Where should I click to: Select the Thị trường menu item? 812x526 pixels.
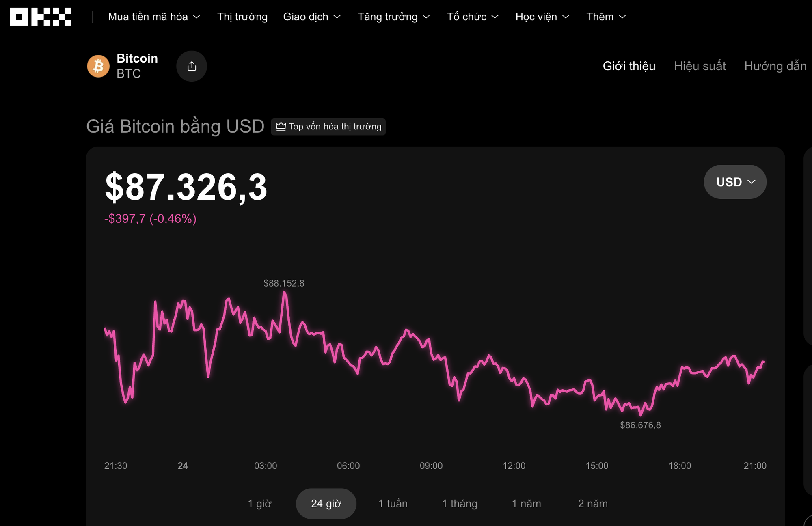(x=242, y=17)
